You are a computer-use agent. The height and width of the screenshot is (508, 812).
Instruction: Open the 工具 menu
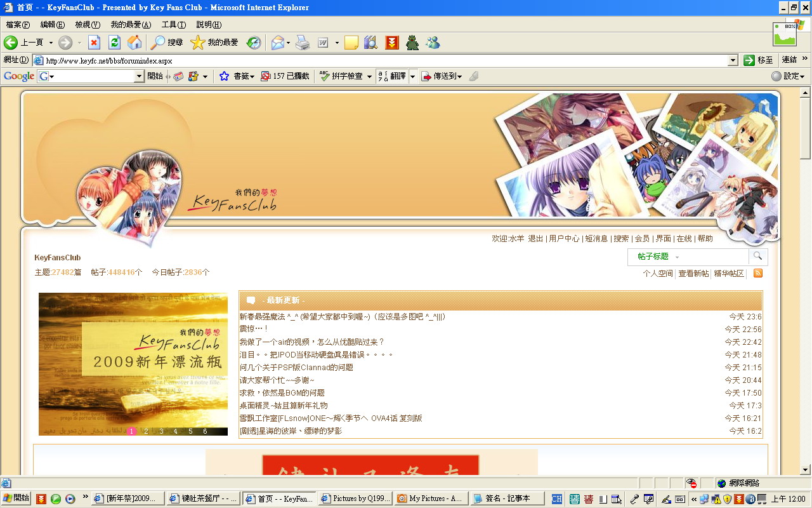pos(173,25)
